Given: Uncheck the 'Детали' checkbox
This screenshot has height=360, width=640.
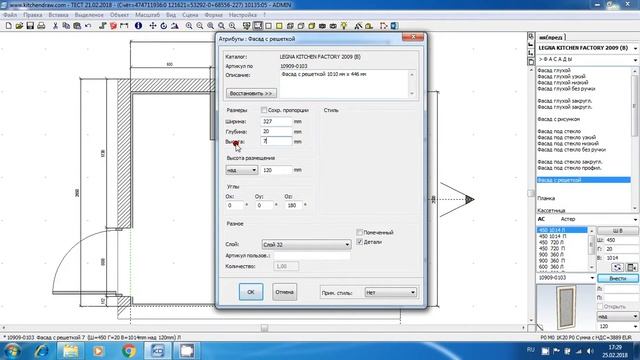Looking at the screenshot, I should (x=360, y=242).
